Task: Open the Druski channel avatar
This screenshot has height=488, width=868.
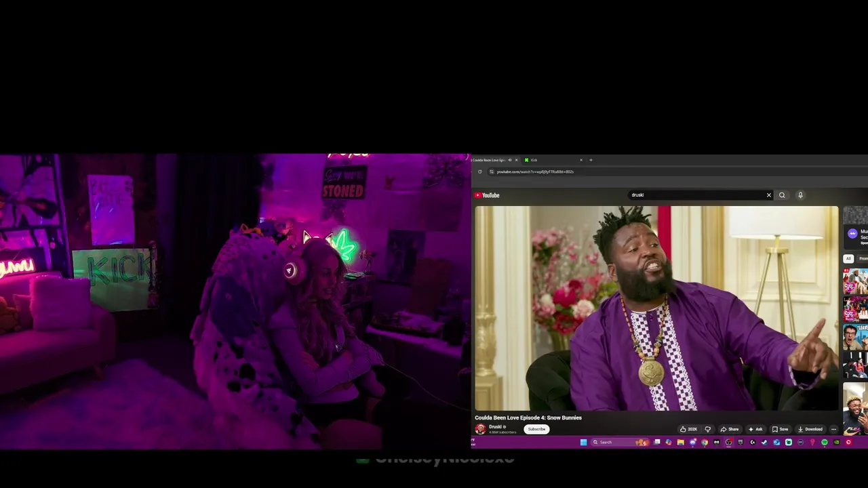Action: click(x=480, y=429)
